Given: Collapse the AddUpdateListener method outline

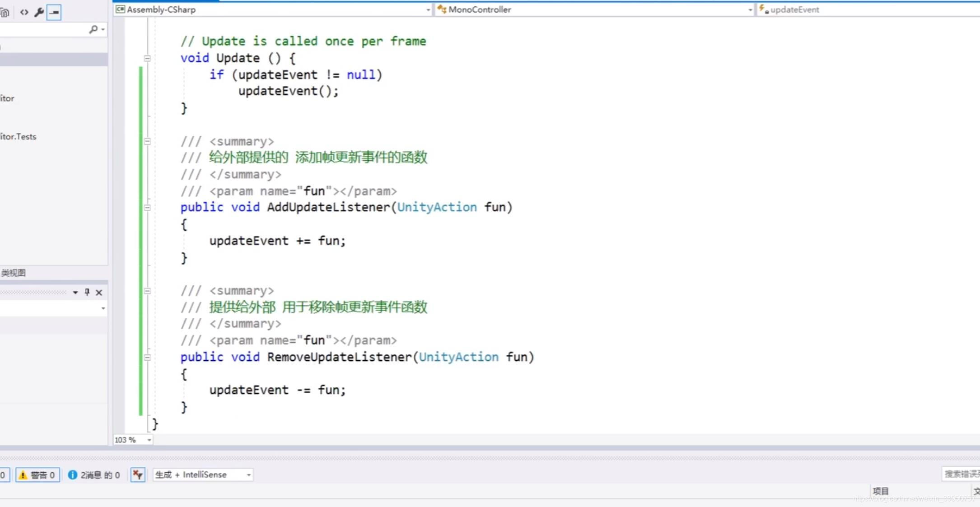Looking at the screenshot, I should coord(147,208).
